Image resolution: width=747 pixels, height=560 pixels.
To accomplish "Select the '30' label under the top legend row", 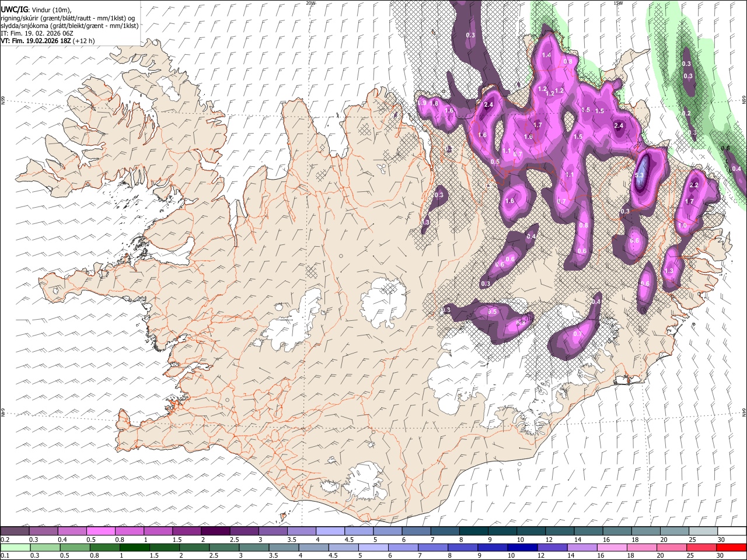I will pos(721,540).
